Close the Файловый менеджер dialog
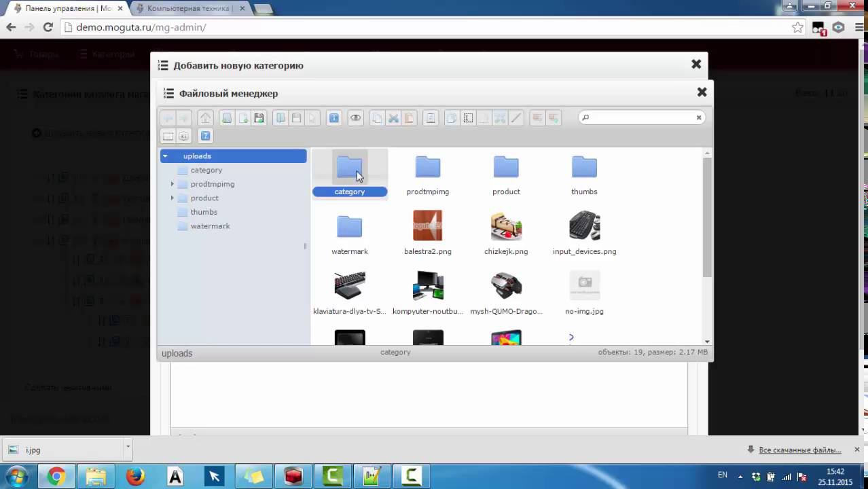Image resolution: width=868 pixels, height=489 pixels. pyautogui.click(x=702, y=92)
